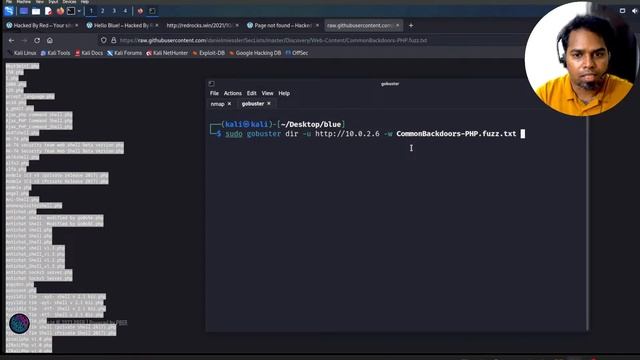
Task: Click the round channel logo overlay
Action: tap(19, 323)
